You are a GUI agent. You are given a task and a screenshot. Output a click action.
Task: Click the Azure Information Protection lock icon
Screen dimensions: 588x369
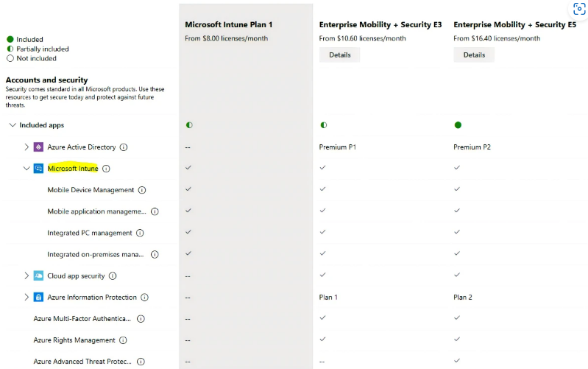[38, 298]
